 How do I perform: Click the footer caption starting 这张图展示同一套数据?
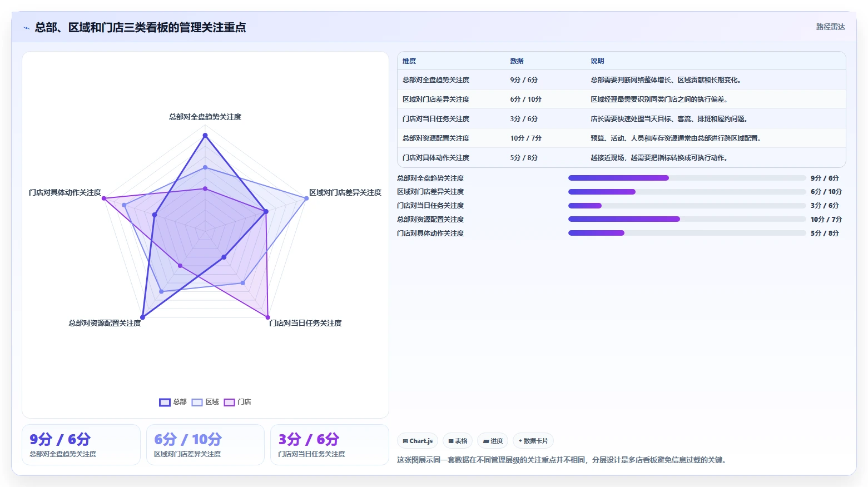coord(562,460)
